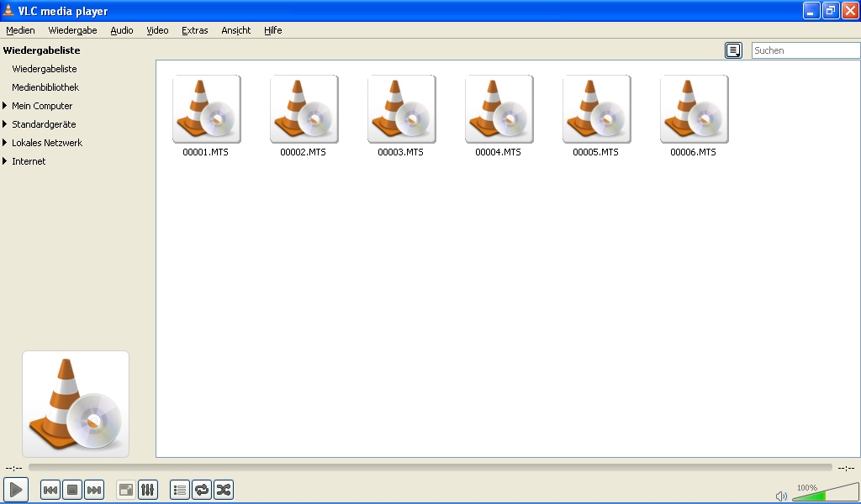Select the Internet label in sidebar

point(29,162)
